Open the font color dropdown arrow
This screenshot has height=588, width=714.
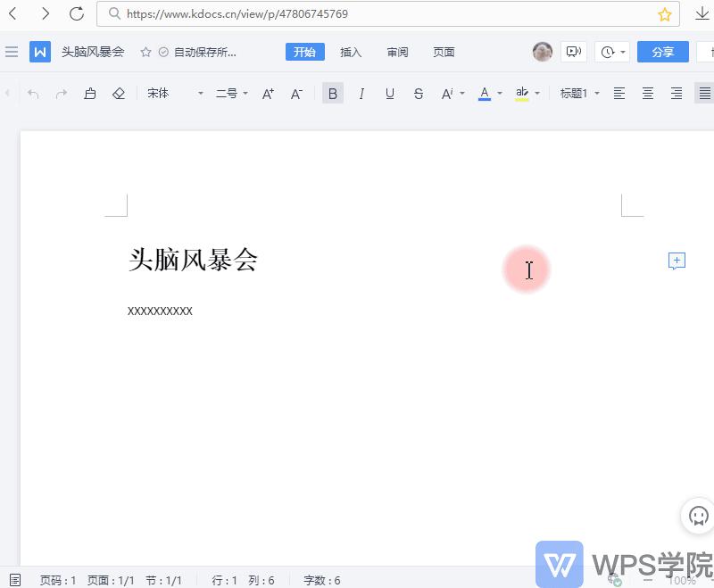499,93
